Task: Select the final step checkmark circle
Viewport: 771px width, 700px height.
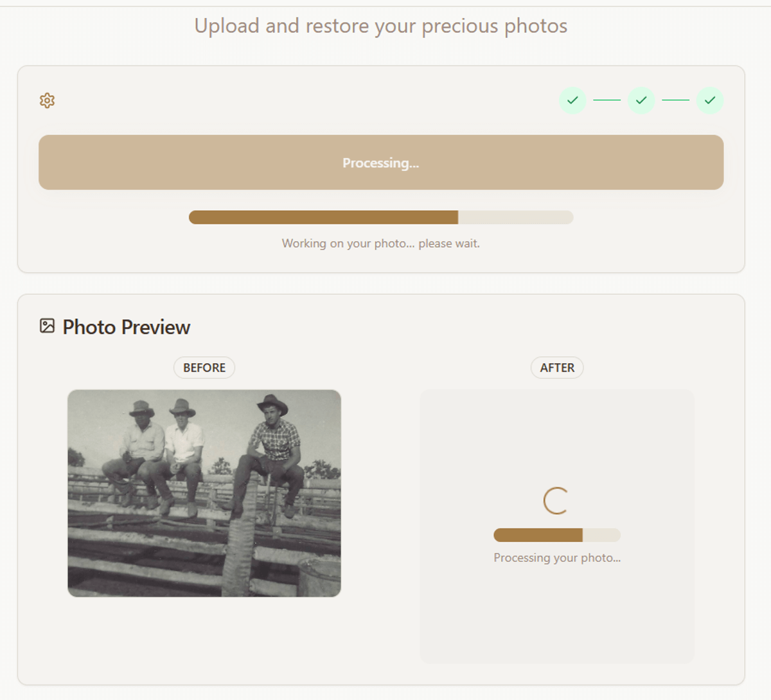Action: 709,100
